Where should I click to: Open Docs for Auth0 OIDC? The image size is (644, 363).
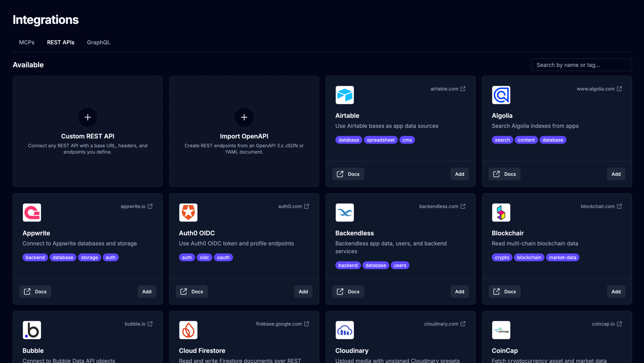point(191,292)
